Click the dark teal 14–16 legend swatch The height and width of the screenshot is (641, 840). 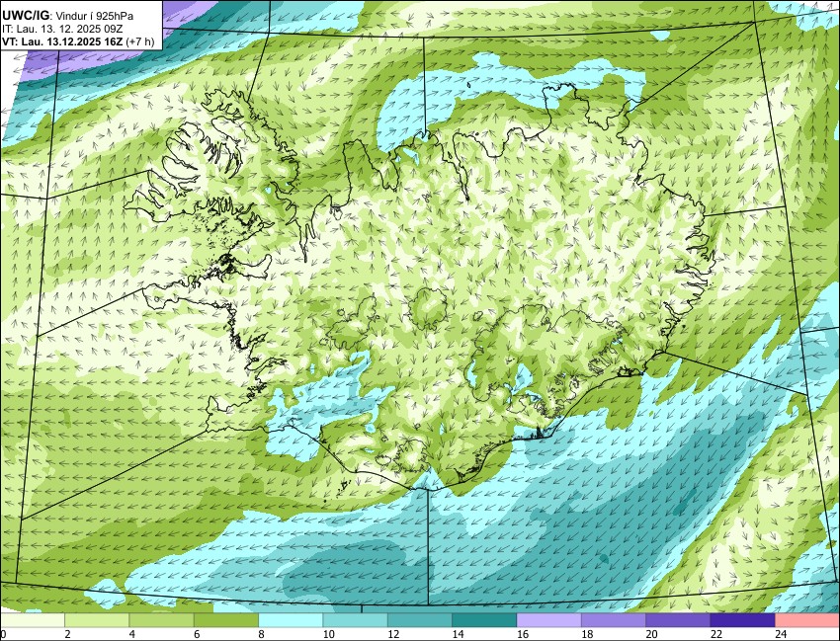(x=484, y=620)
